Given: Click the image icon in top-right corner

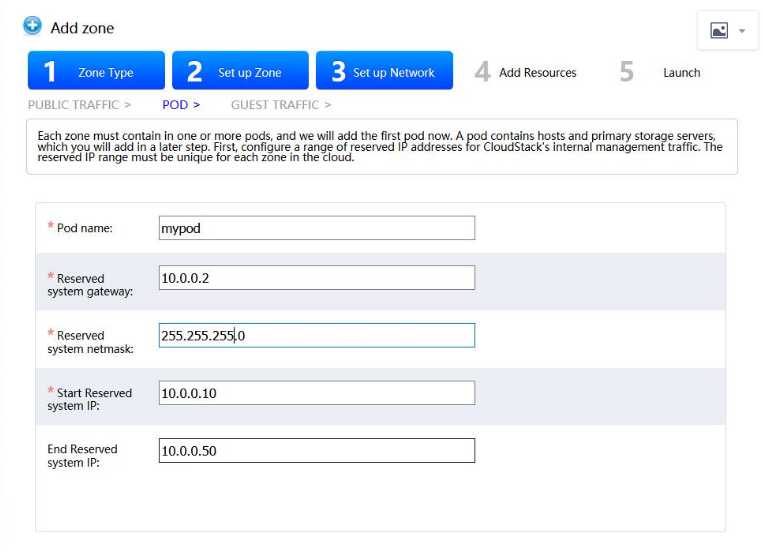Looking at the screenshot, I should 719,30.
